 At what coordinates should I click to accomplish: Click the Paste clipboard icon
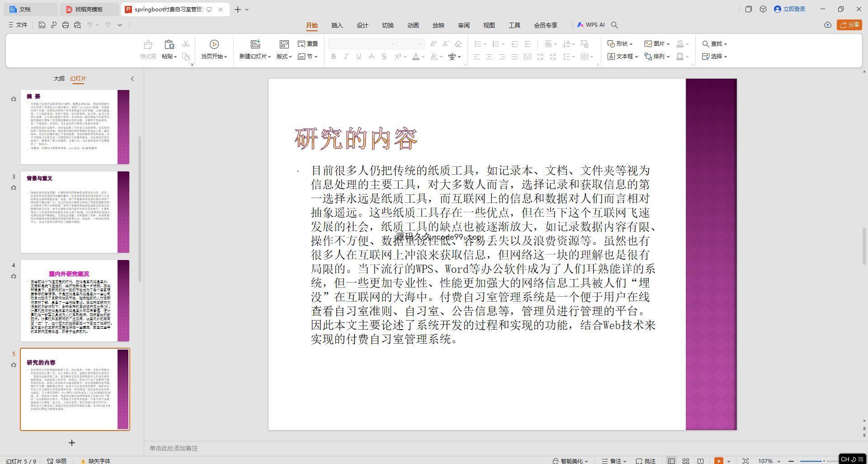coord(169,44)
